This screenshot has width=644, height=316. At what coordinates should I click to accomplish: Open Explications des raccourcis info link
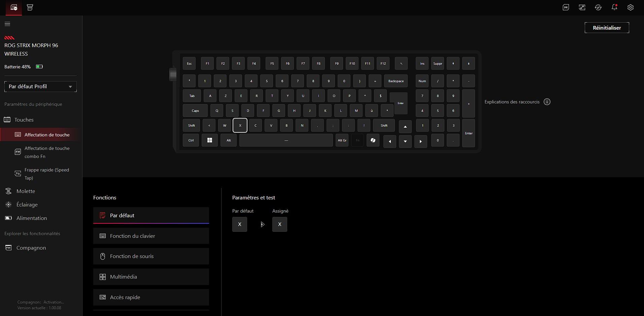[547, 102]
